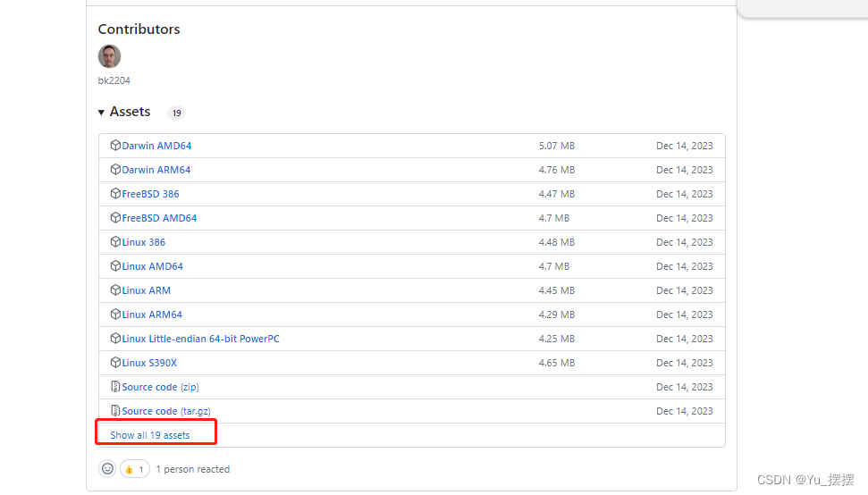Download the Linux 386 asset
This screenshot has width=868, height=495.
click(143, 242)
